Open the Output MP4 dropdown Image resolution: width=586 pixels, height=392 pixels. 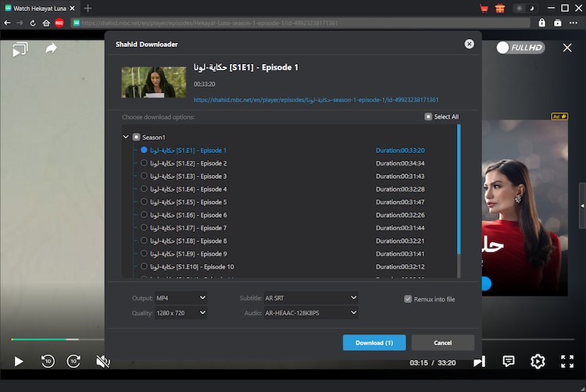(x=180, y=298)
